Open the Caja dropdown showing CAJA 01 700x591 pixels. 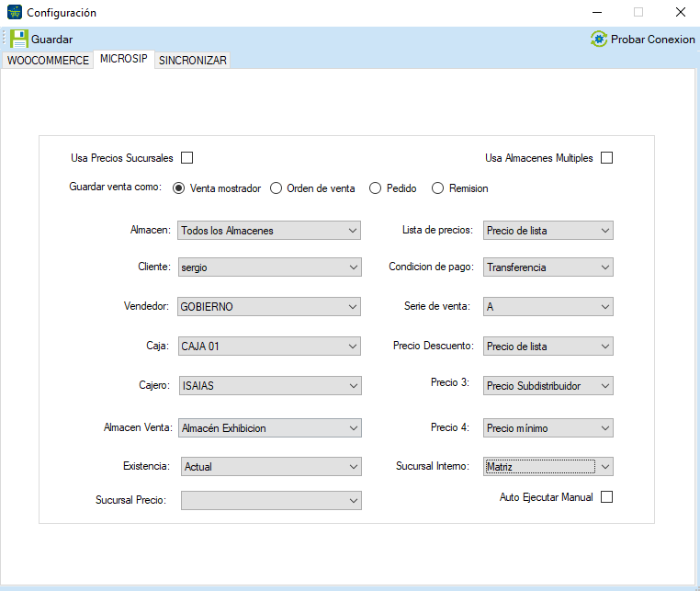(x=269, y=347)
